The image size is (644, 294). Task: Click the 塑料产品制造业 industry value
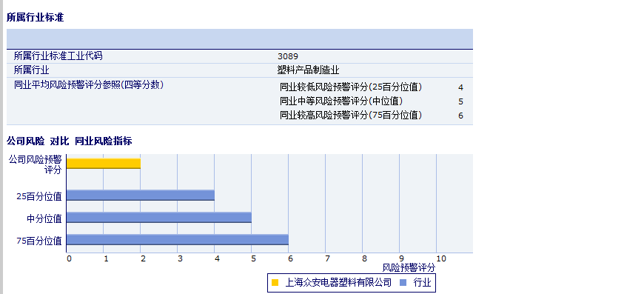309,70
